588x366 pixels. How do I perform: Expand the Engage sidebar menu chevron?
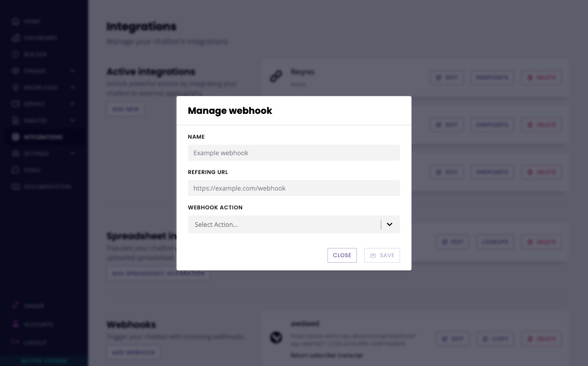(x=73, y=71)
